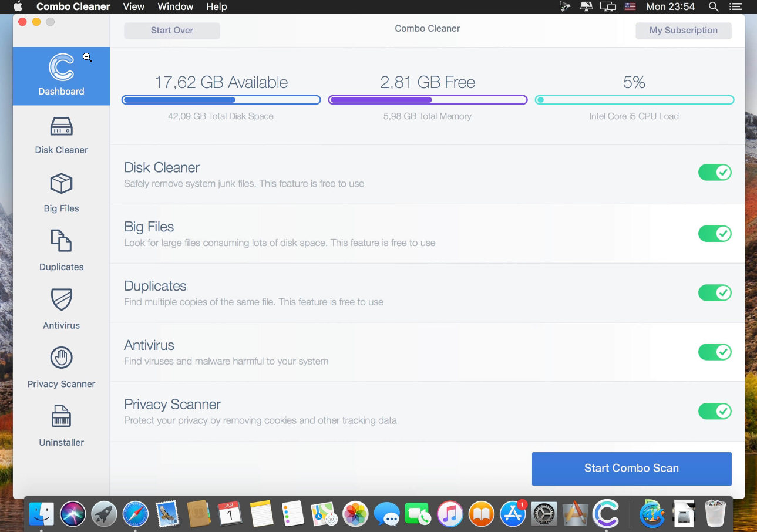The image size is (757, 532).
Task: Open the Apple menu
Action: [x=18, y=6]
